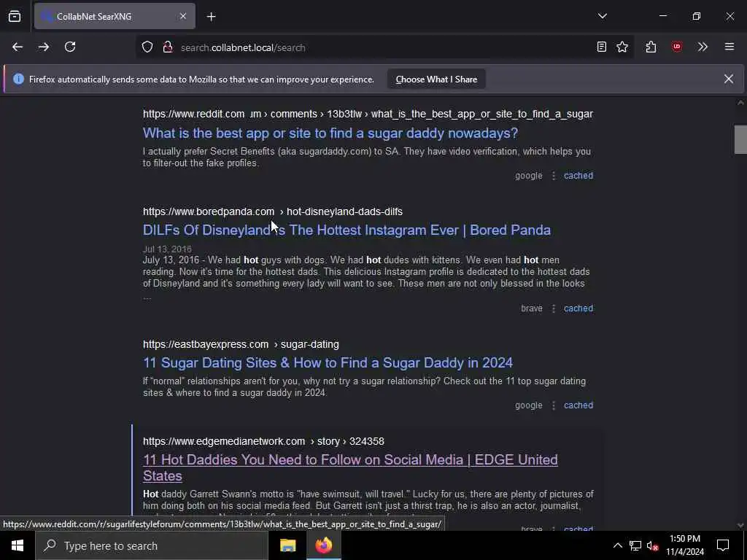Click the Jul 13, 2016 date text
Image resolution: width=747 pixels, height=560 pixels.
[167, 249]
